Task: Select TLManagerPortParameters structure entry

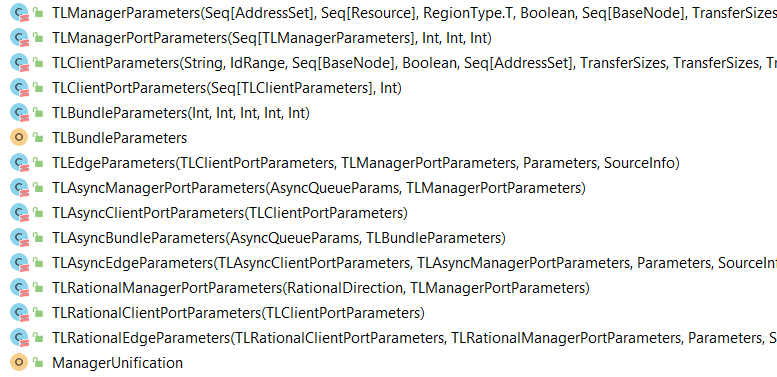Action: click(x=272, y=38)
